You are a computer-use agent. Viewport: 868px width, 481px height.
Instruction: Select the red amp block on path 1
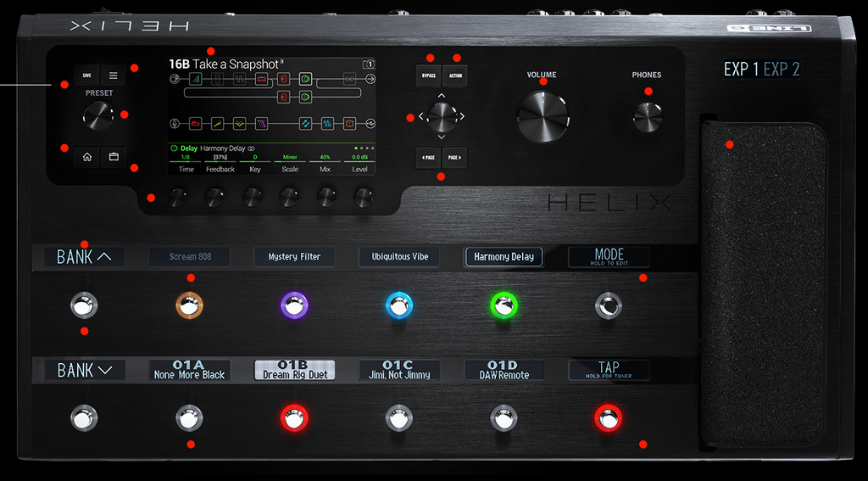[261, 79]
